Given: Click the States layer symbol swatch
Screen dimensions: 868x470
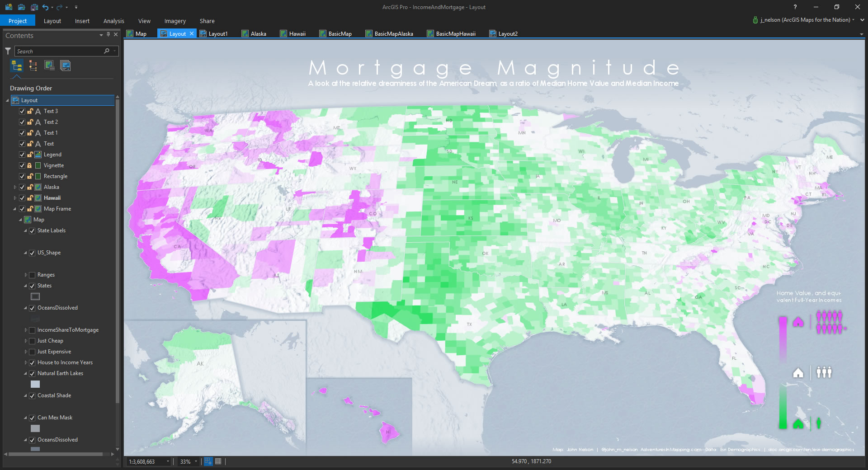Looking at the screenshot, I should pos(35,296).
